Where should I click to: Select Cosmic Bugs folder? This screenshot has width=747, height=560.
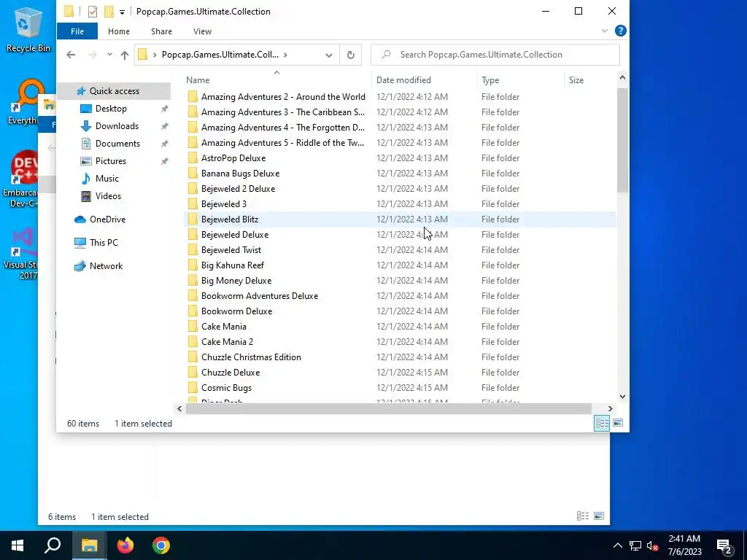(x=400, y=388)
